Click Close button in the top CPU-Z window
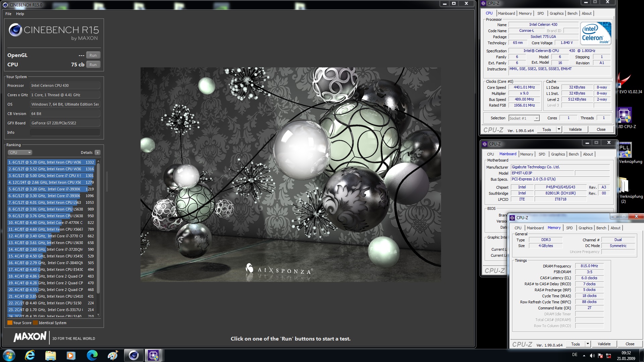644x362 pixels. tap(601, 129)
